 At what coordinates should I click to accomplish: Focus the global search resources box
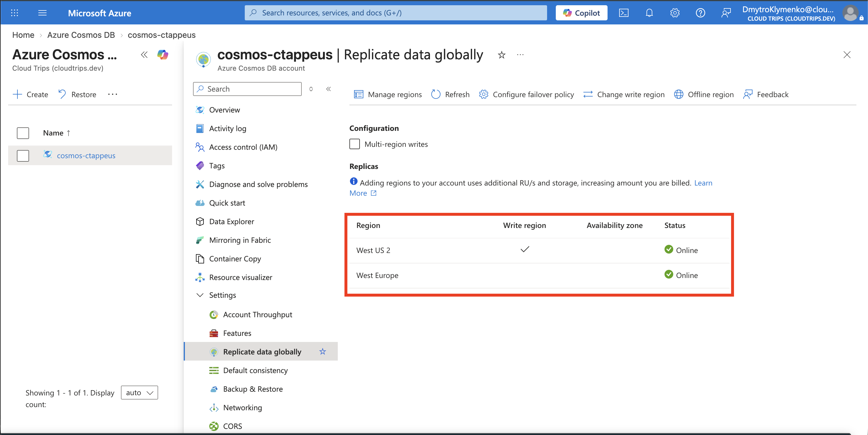click(396, 13)
